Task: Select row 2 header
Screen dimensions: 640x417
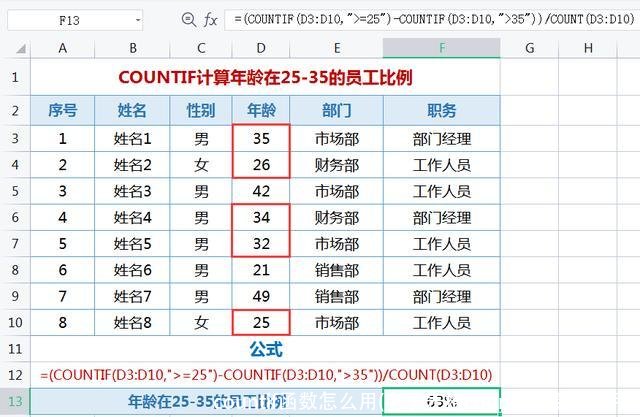Action: (x=15, y=110)
